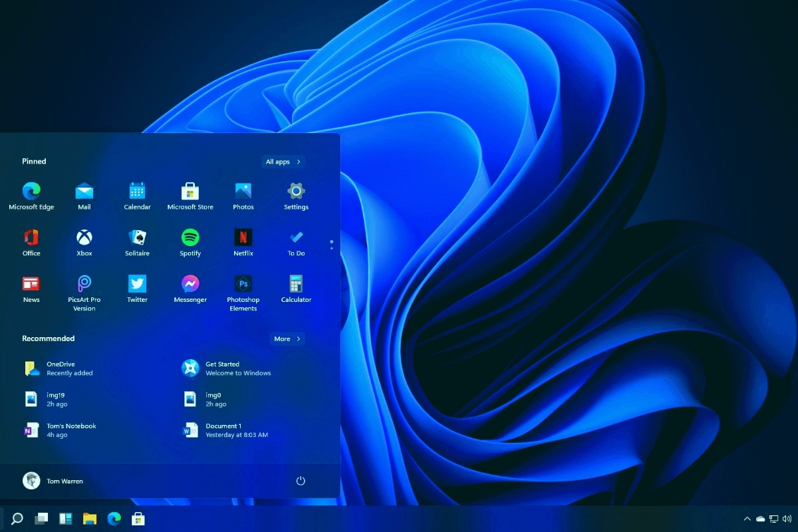Launch the Spotify app
Viewport: 798px width, 532px height.
click(190, 237)
